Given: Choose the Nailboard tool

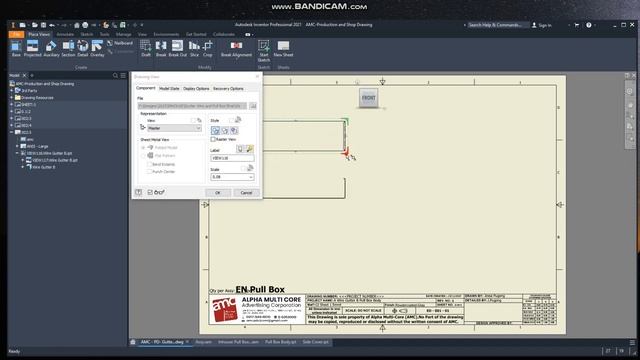Looking at the screenshot, I should click(120, 43).
